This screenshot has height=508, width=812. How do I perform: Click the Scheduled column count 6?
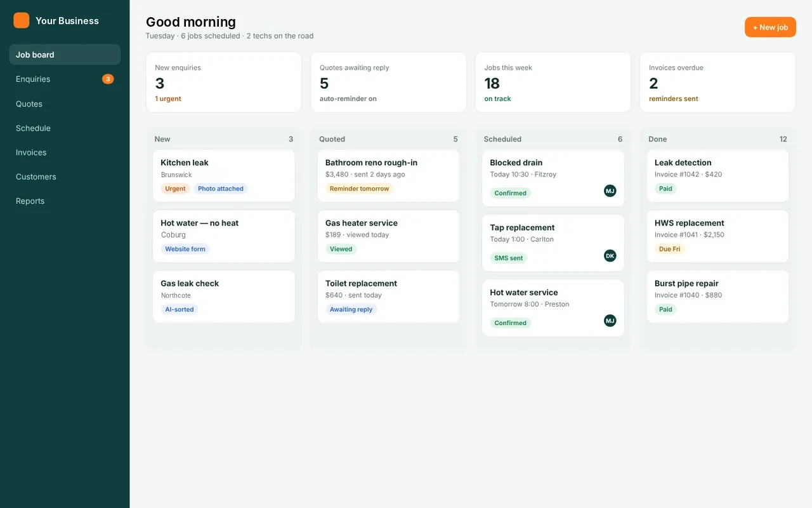click(x=620, y=139)
